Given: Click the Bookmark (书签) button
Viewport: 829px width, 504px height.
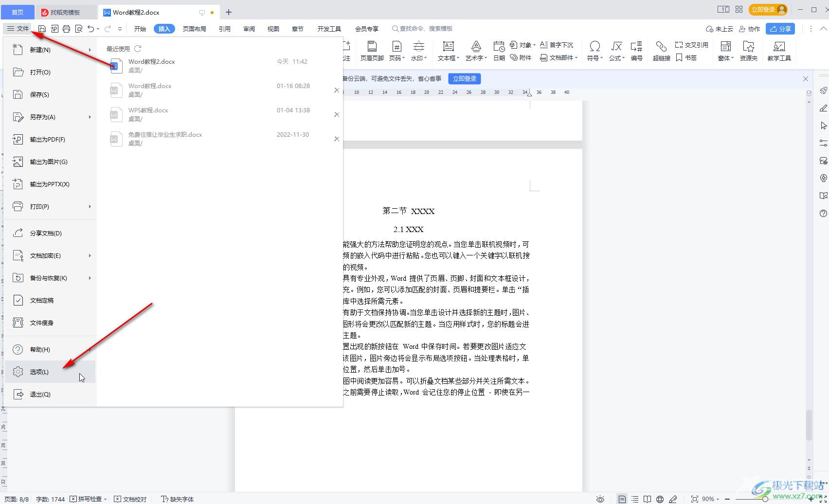Looking at the screenshot, I should [x=686, y=57].
